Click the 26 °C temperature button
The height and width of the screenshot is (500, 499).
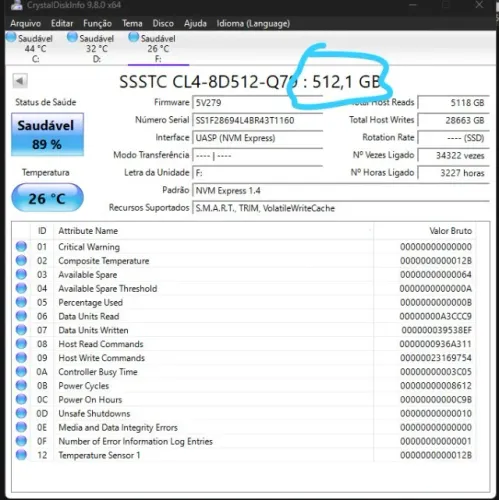(47, 198)
